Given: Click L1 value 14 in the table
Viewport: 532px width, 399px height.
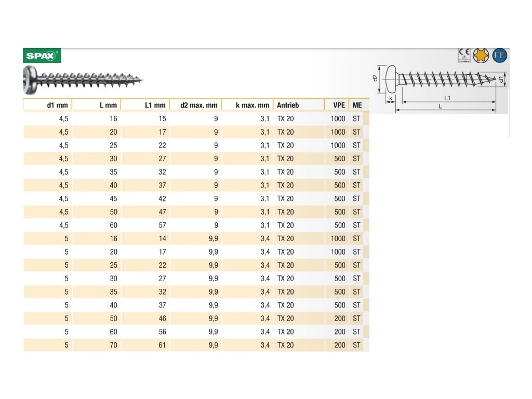Looking at the screenshot, I should pos(162,239).
